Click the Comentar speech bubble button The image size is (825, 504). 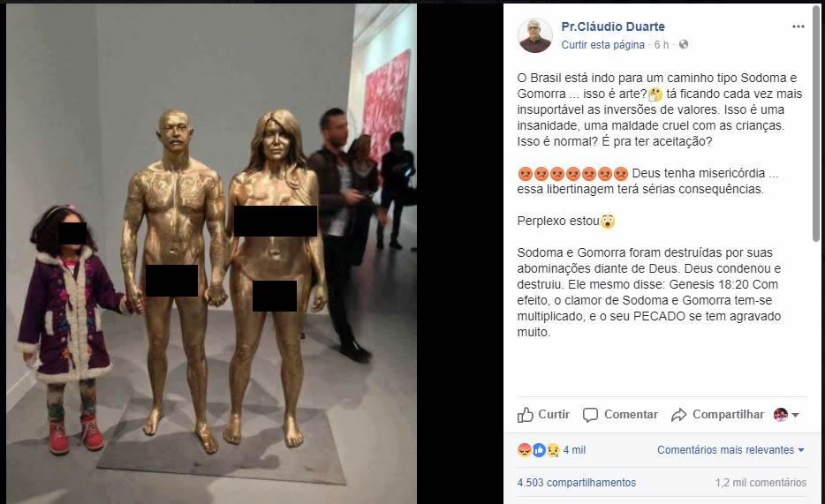[x=620, y=415]
